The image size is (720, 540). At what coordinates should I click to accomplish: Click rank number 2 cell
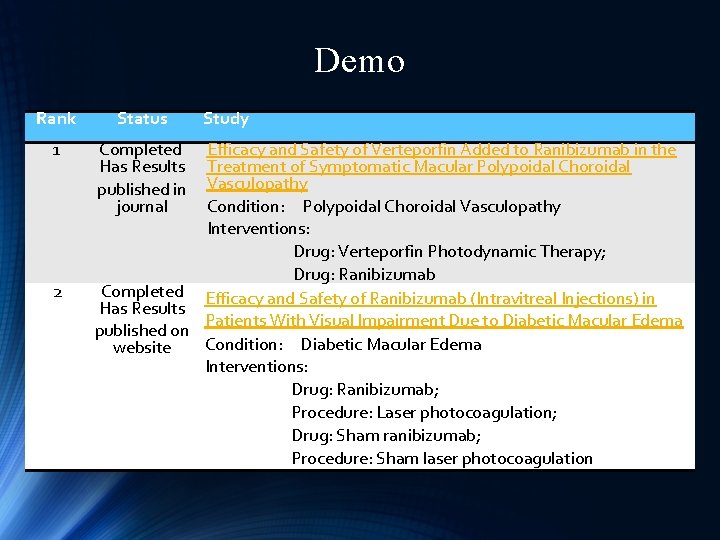point(57,292)
